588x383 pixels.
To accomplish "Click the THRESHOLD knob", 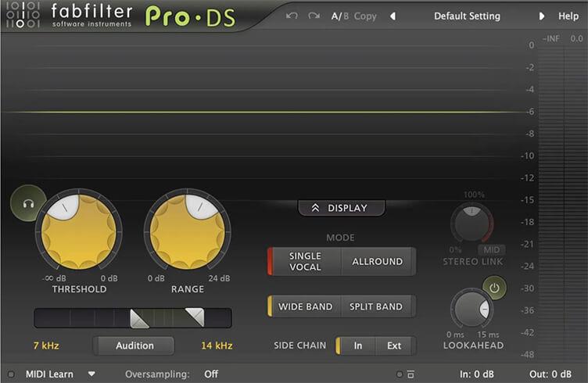I will [79, 232].
